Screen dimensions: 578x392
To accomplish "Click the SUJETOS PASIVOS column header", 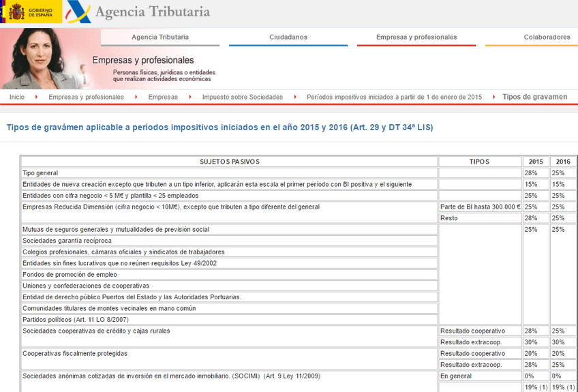I will tap(229, 162).
